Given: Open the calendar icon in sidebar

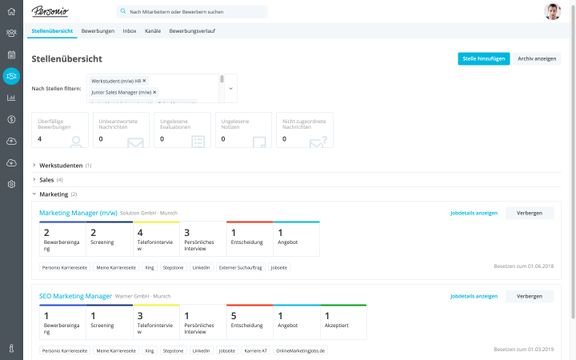Looking at the screenshot, I should click(11, 55).
